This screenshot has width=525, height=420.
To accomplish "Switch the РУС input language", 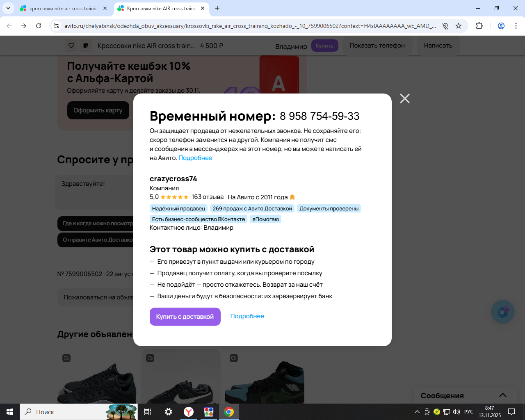I will click(469, 412).
